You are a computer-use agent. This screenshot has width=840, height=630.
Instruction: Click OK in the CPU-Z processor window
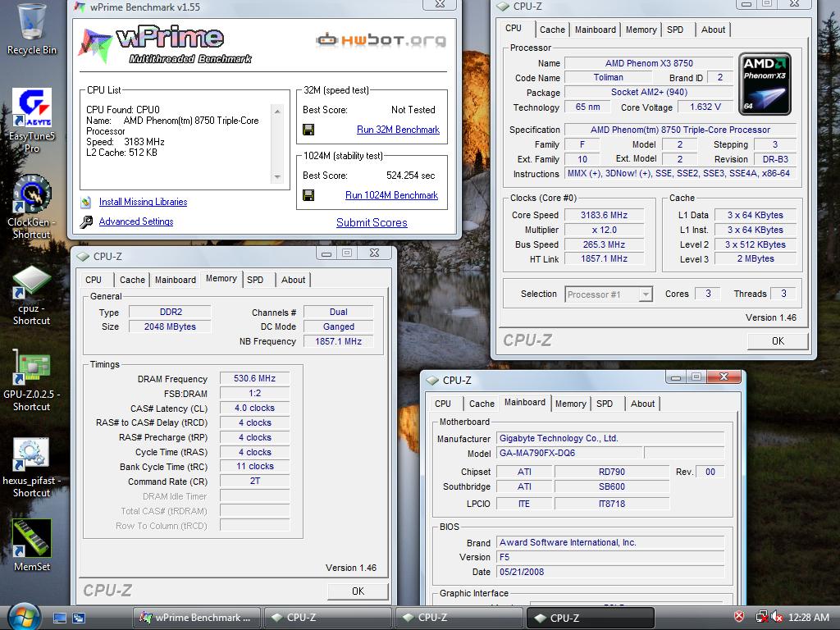click(778, 340)
